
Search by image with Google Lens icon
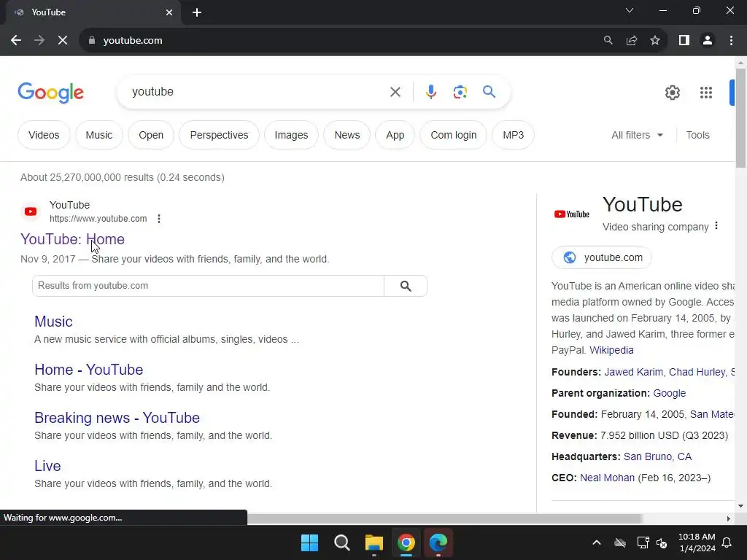click(x=460, y=92)
